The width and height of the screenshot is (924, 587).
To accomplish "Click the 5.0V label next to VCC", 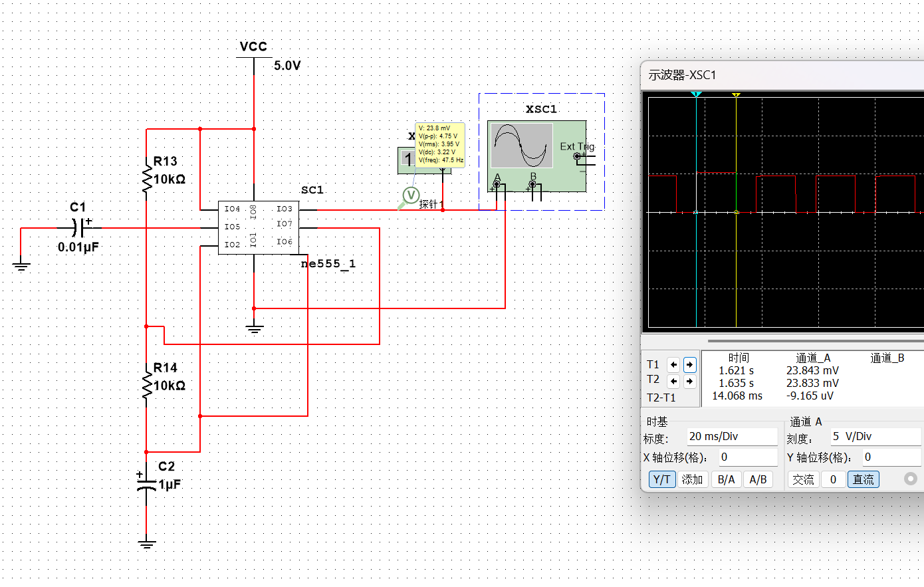I will pyautogui.click(x=287, y=66).
